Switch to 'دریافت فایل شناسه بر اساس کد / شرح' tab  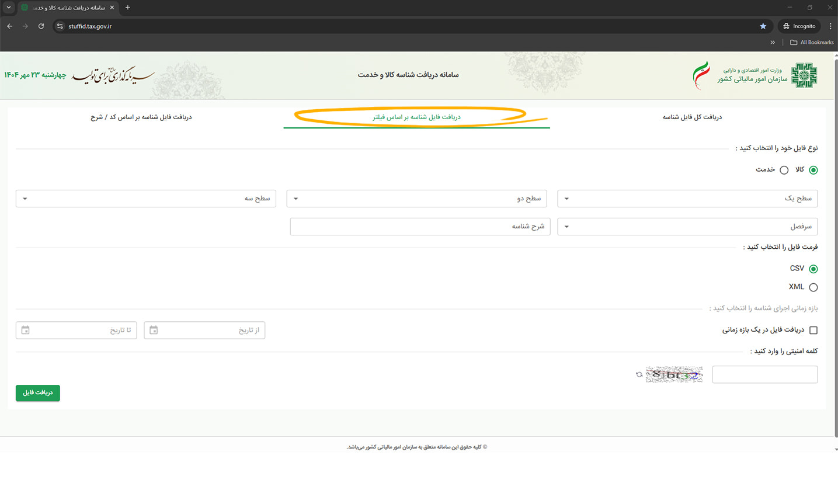141,117
